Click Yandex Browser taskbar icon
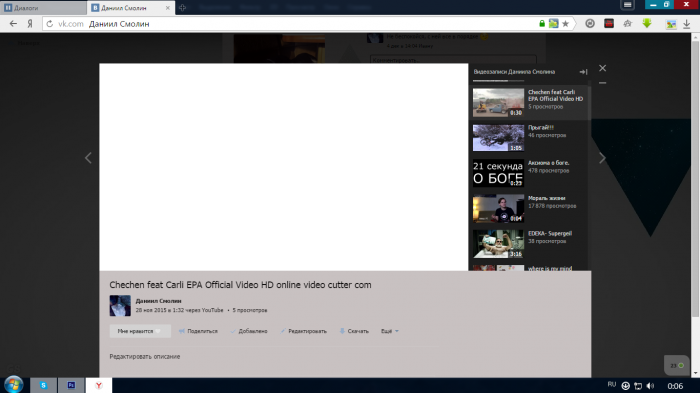 pyautogui.click(x=99, y=385)
